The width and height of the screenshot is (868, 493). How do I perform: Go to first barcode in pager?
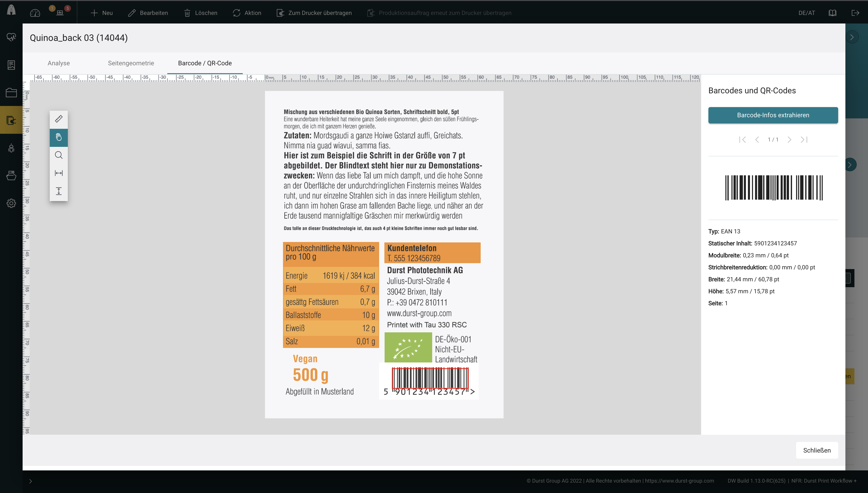point(742,139)
